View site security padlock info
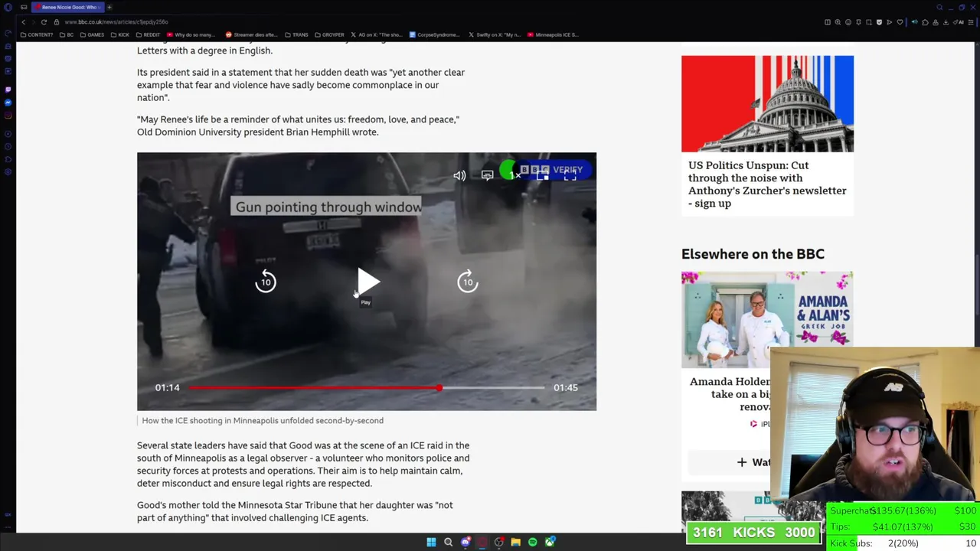 57,22
